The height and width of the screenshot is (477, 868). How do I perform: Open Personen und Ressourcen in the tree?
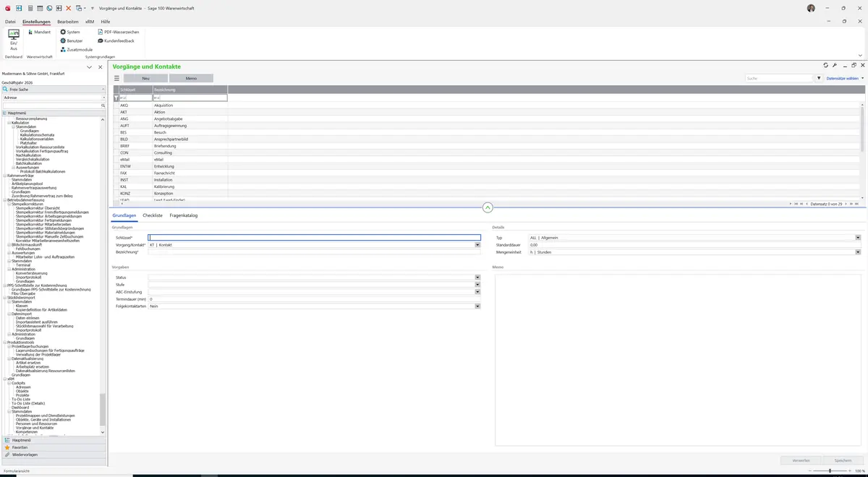[36, 424]
